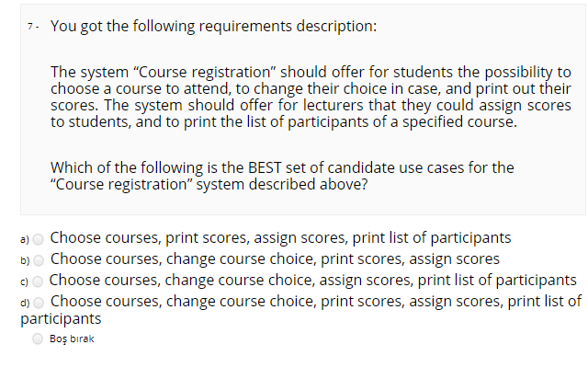
Task: Click the 'a)' option letter label
Action: click(x=25, y=240)
